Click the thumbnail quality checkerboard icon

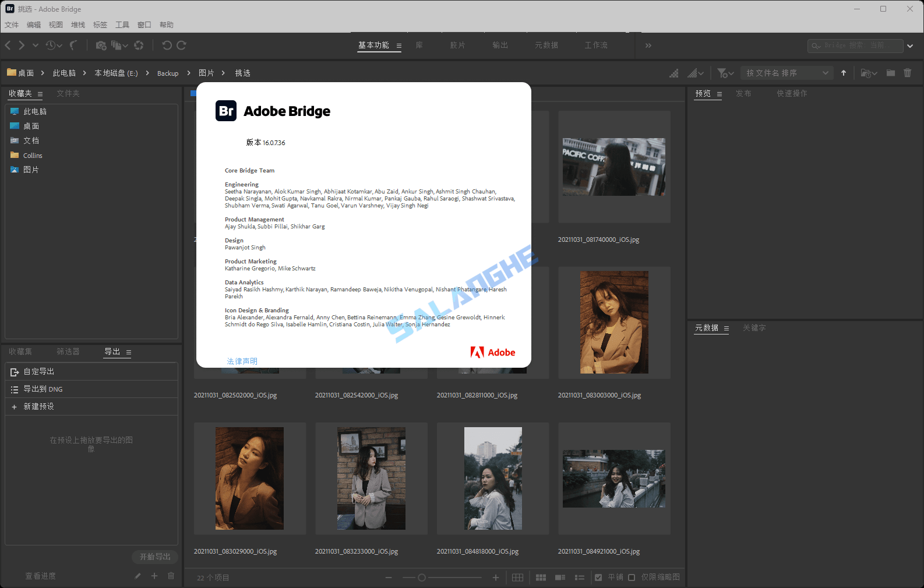pyautogui.click(x=674, y=73)
